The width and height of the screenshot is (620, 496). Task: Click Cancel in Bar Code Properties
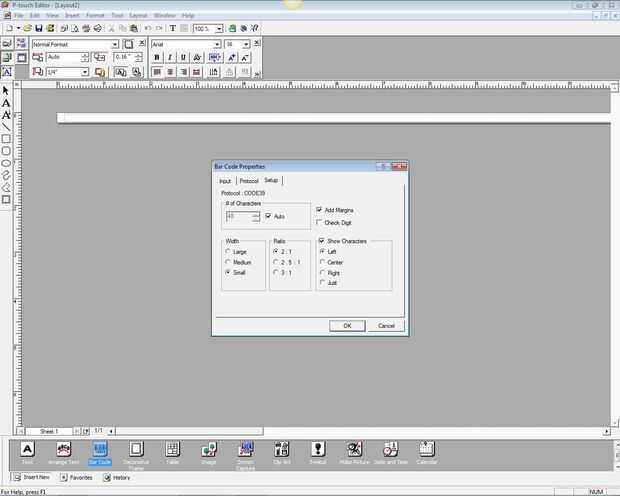pos(386,326)
